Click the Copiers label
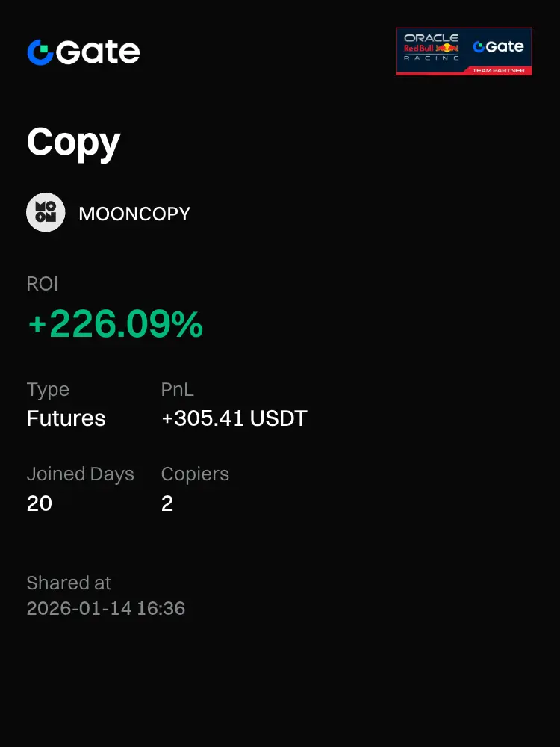This screenshot has width=560, height=747. (x=195, y=474)
